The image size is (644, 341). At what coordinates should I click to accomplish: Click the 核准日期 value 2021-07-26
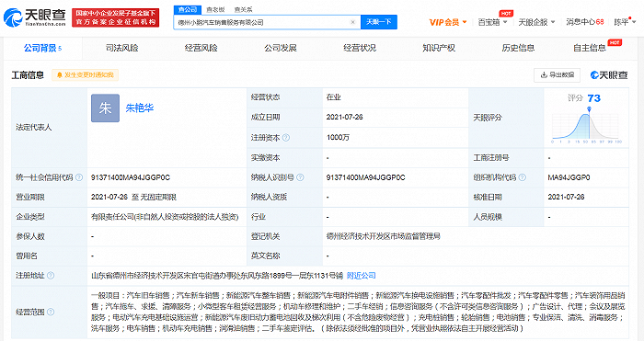point(566,197)
